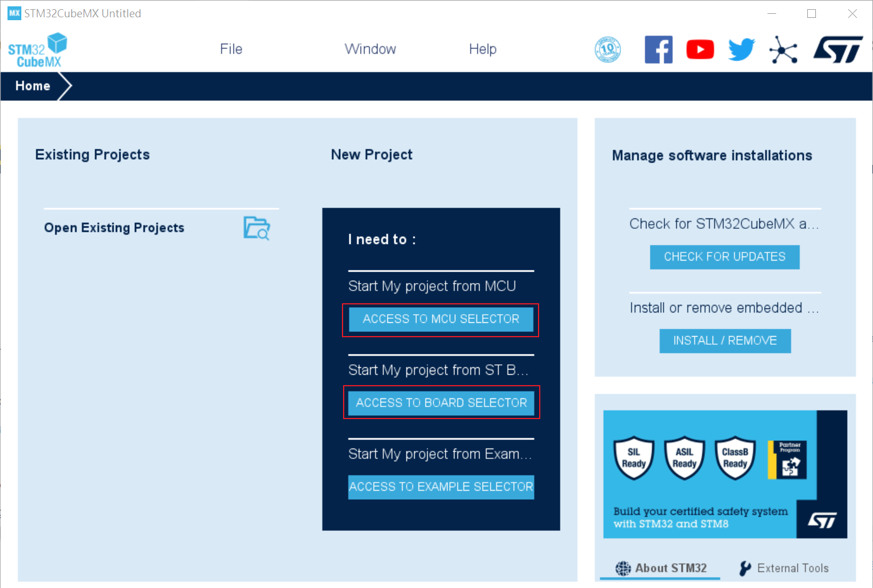
Task: Click the 'New Project' heading
Action: point(372,154)
